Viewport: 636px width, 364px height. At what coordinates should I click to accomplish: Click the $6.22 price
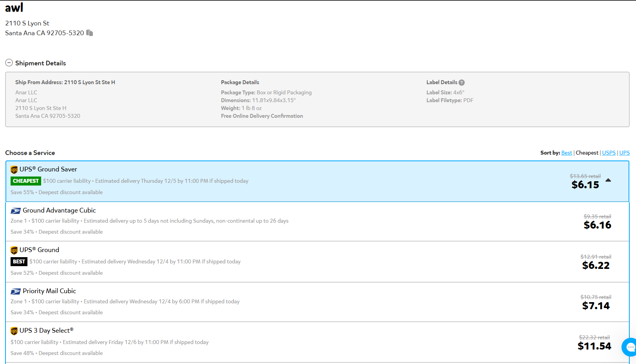[x=596, y=265]
